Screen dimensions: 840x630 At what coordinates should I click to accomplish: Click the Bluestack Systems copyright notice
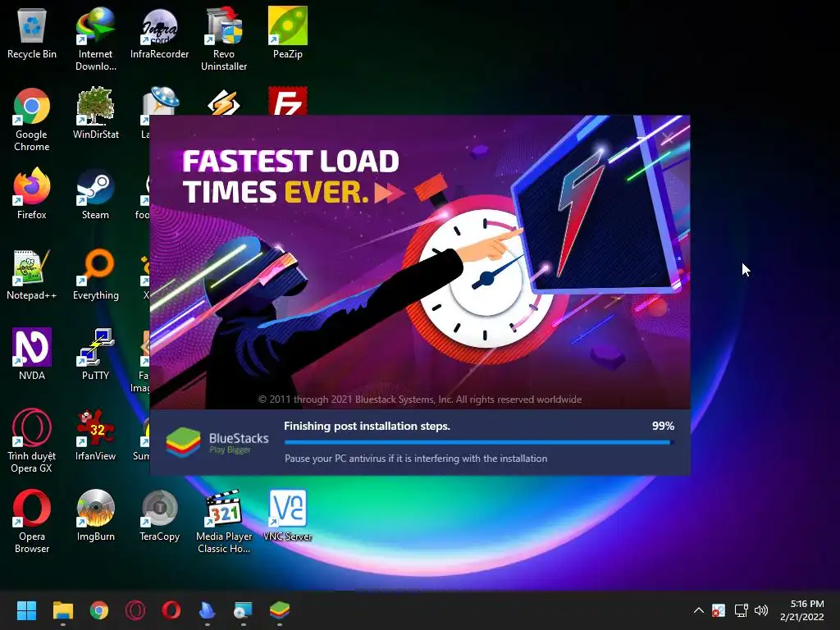point(420,399)
